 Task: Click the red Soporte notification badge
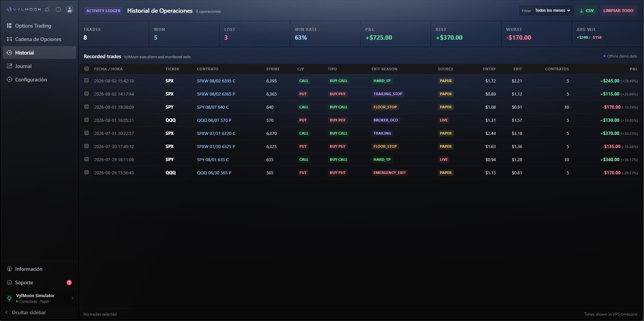(x=69, y=283)
